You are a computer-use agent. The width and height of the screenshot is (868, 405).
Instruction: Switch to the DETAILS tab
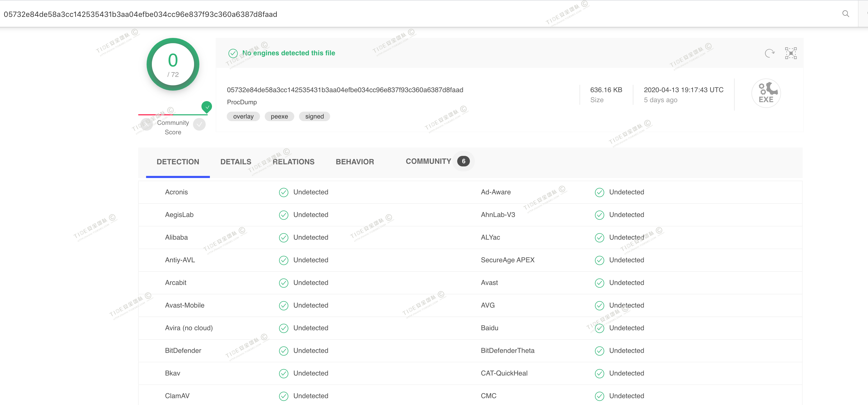(235, 162)
